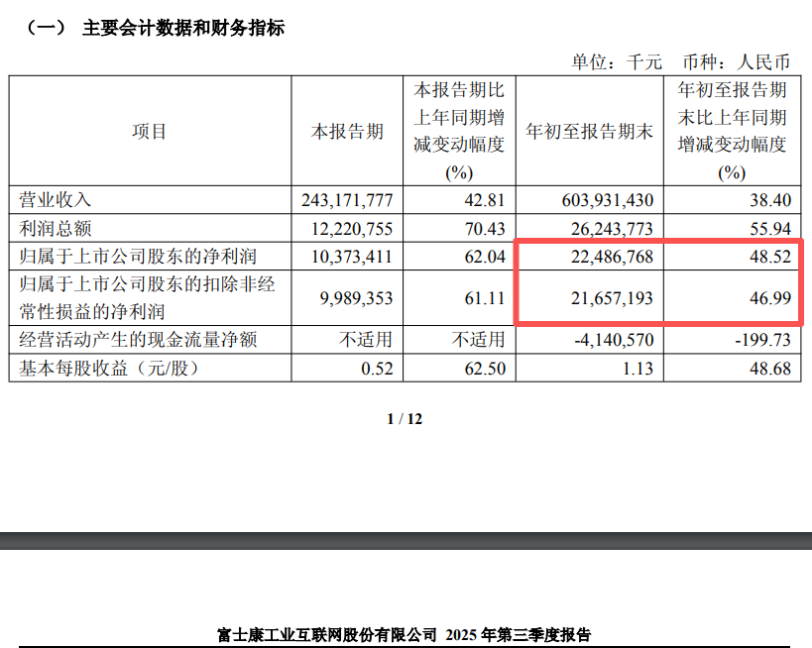Click the 项目 column header
The image size is (812, 648).
pyautogui.click(x=149, y=132)
